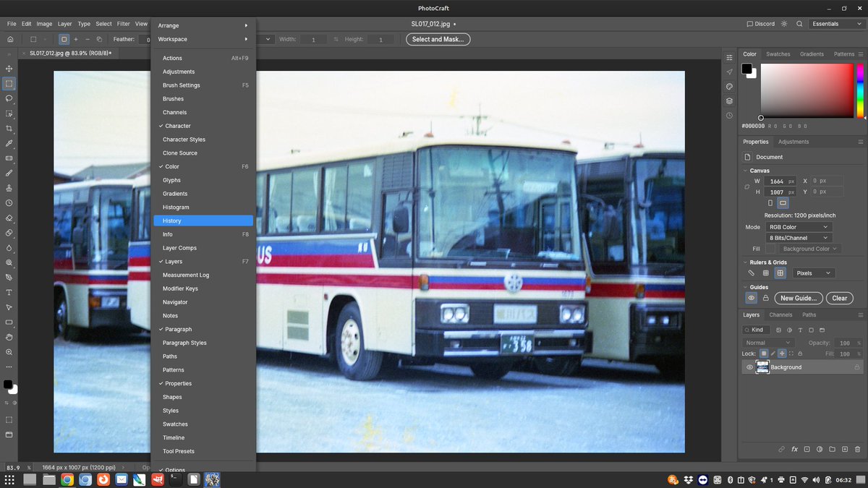Select the Rectangle shape tool
Screen dimensions: 868x488
click(9, 322)
